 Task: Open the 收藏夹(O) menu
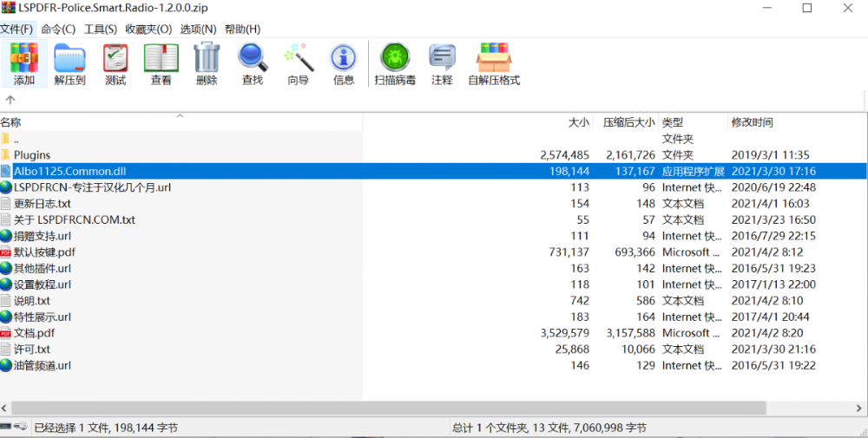click(149, 29)
